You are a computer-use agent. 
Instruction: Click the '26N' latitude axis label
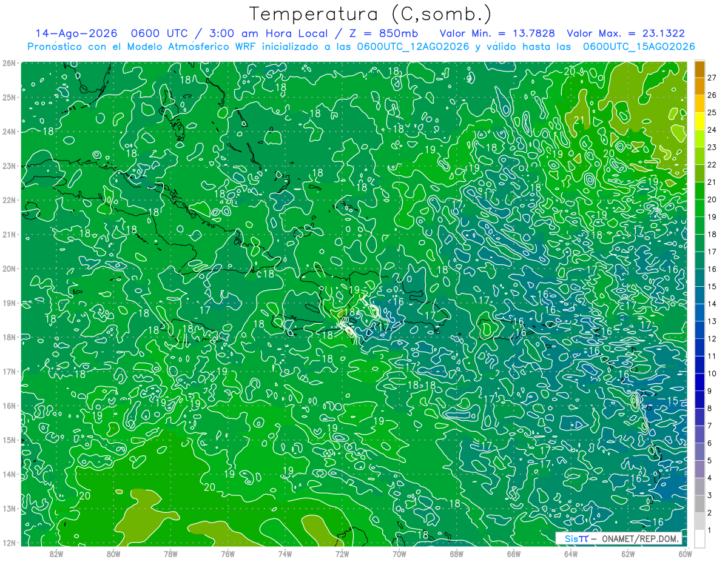[8, 63]
